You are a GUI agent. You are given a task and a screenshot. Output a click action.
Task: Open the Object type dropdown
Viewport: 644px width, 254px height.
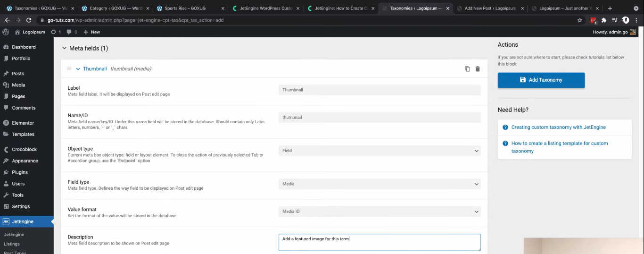click(379, 151)
